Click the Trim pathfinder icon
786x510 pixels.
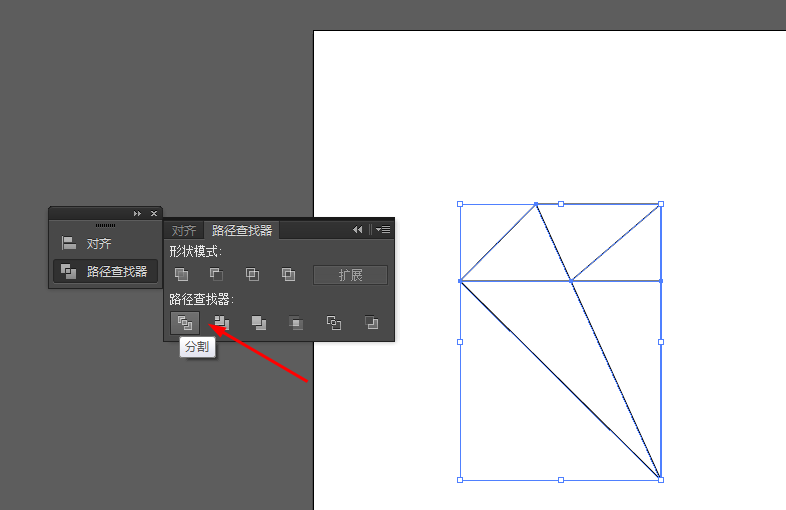[x=222, y=323]
